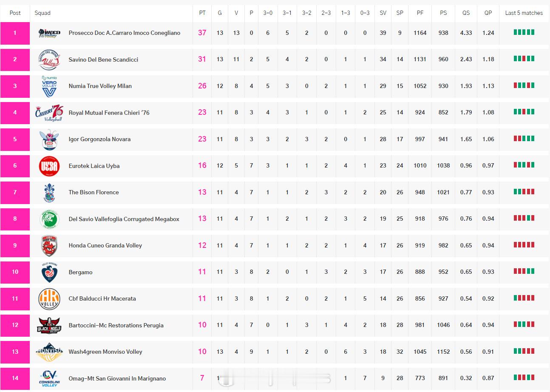Click The Bison Florence team name
The image size is (550, 392).
(94, 193)
